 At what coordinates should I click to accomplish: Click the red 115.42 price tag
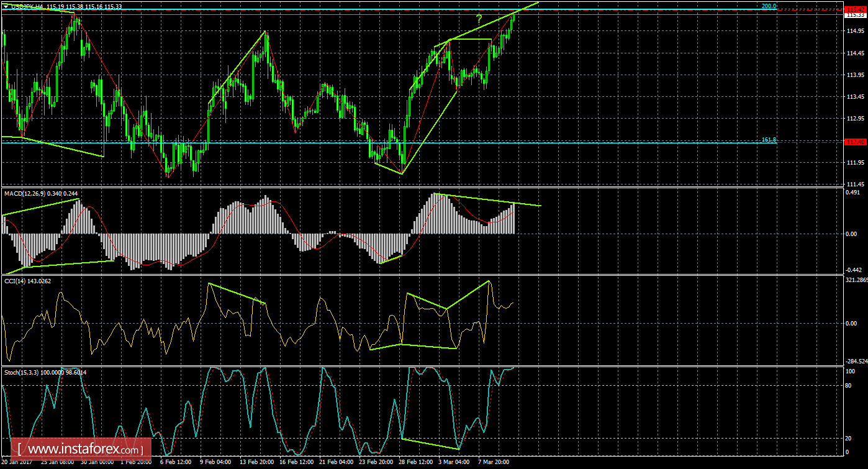point(856,9)
